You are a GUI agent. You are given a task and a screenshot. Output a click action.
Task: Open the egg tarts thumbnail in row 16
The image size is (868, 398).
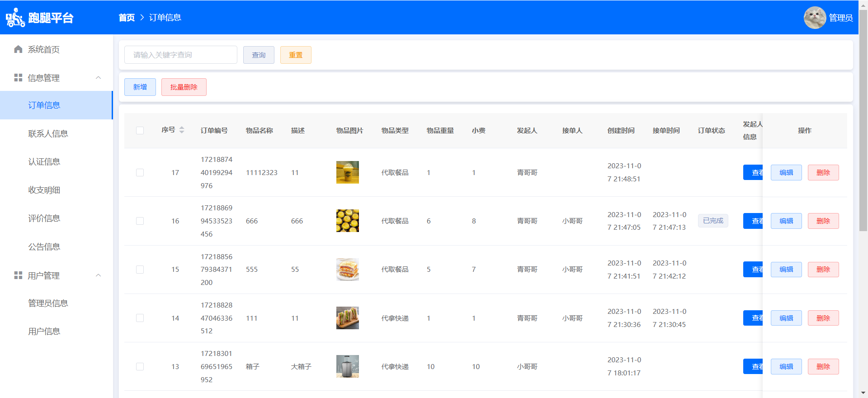(348, 221)
